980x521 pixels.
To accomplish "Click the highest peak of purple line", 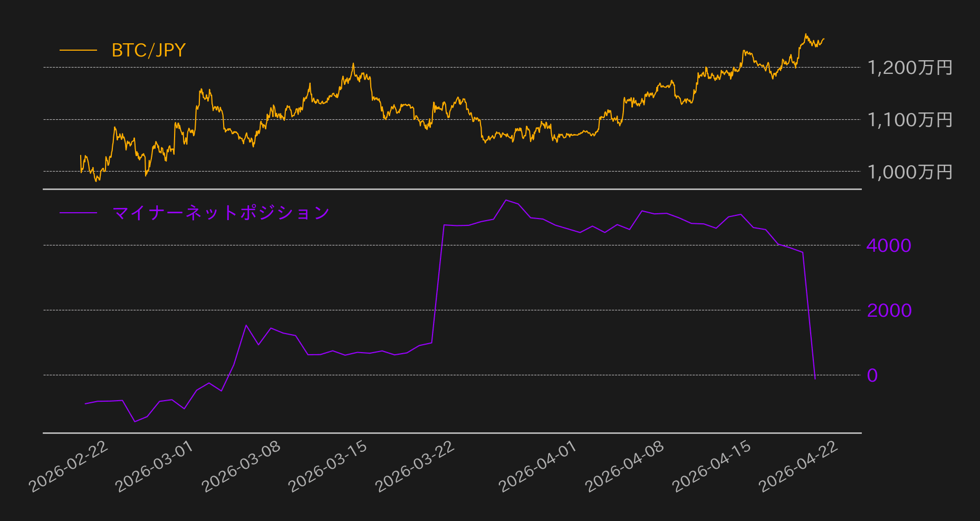I will click(506, 200).
